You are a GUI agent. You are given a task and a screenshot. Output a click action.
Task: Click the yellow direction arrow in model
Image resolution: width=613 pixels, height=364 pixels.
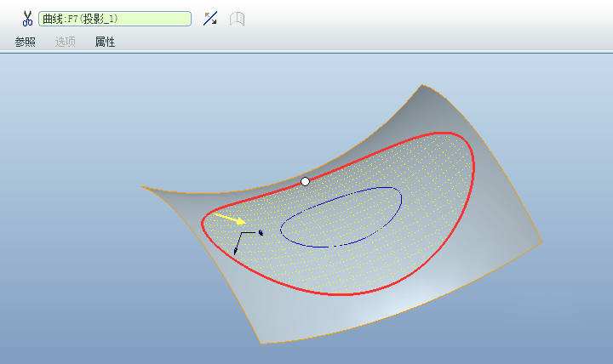pyautogui.click(x=230, y=219)
